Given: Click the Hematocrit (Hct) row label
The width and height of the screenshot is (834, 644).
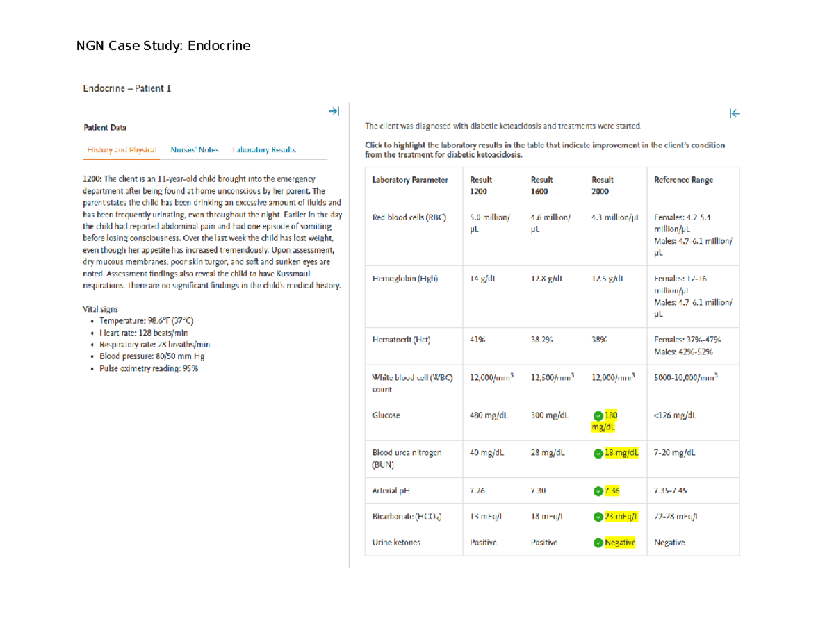Looking at the screenshot, I should (x=402, y=340).
